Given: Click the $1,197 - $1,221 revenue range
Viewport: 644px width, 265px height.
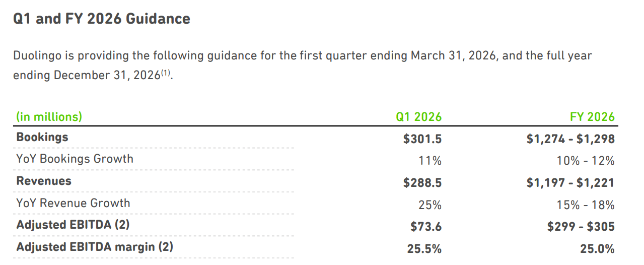Looking at the screenshot, I should [570, 182].
